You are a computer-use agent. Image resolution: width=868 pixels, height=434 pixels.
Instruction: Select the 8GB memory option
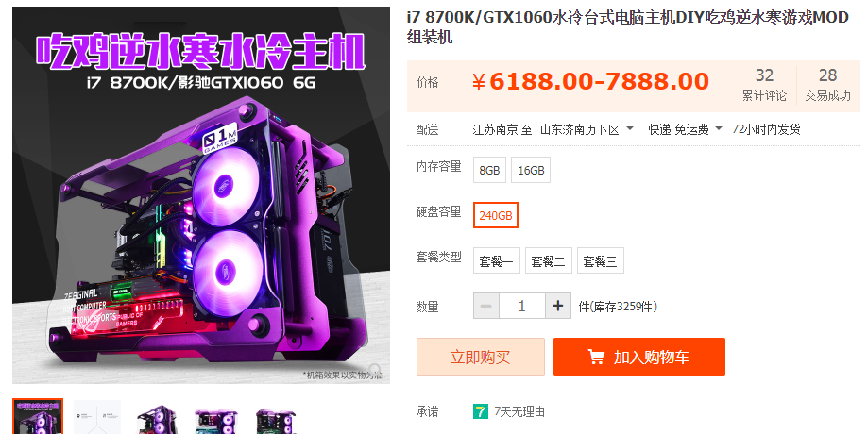pyautogui.click(x=489, y=170)
